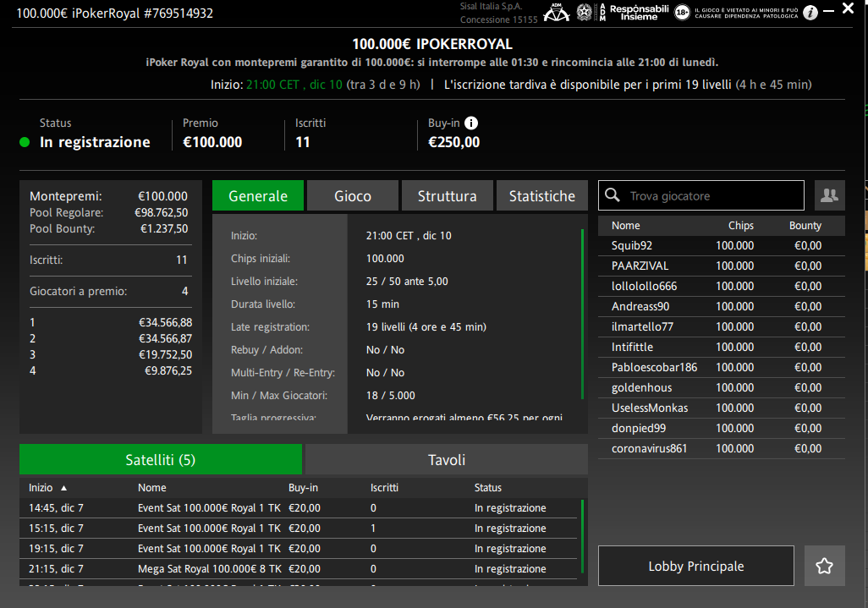This screenshot has height=608, width=868.
Task: Click the ADM logo in the header
Action: [x=557, y=12]
